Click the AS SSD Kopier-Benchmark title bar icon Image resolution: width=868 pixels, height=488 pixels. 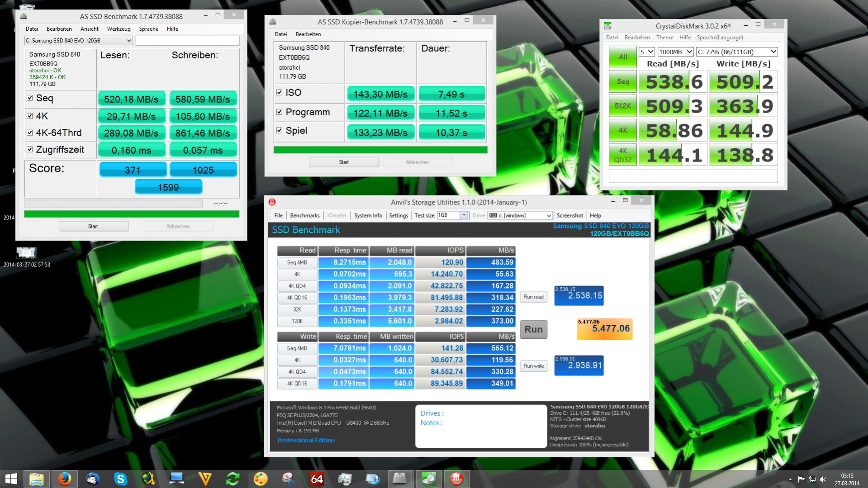click(272, 22)
